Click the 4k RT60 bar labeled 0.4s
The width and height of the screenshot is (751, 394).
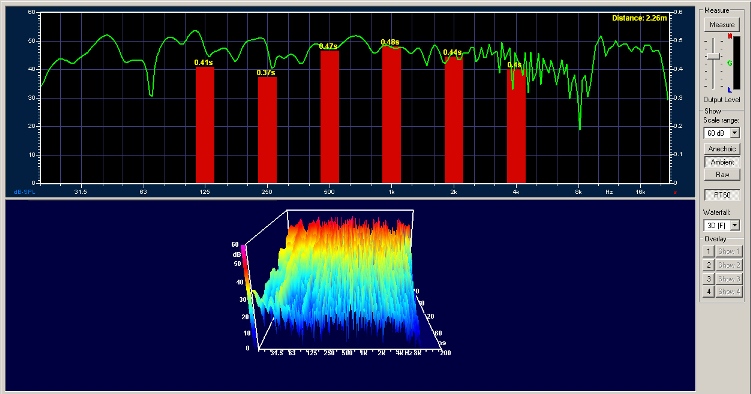click(516, 125)
